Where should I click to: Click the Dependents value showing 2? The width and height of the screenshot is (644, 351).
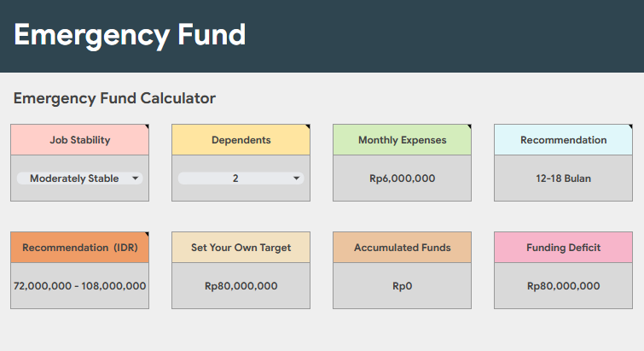pyautogui.click(x=235, y=178)
